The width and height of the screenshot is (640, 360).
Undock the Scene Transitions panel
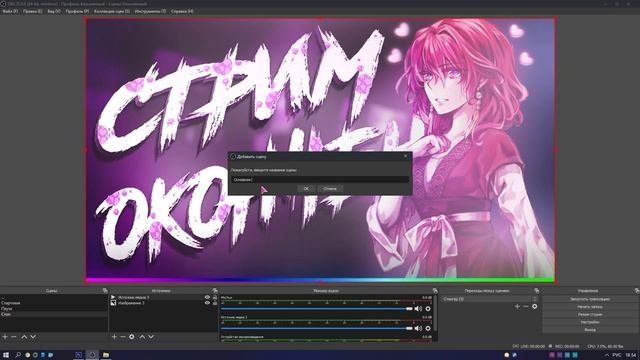[536, 291]
